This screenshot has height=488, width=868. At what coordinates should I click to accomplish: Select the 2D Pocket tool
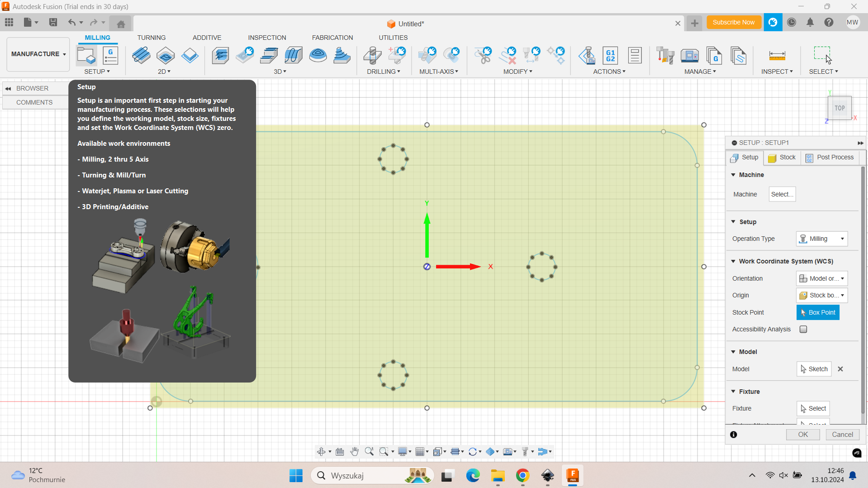pyautogui.click(x=166, y=56)
